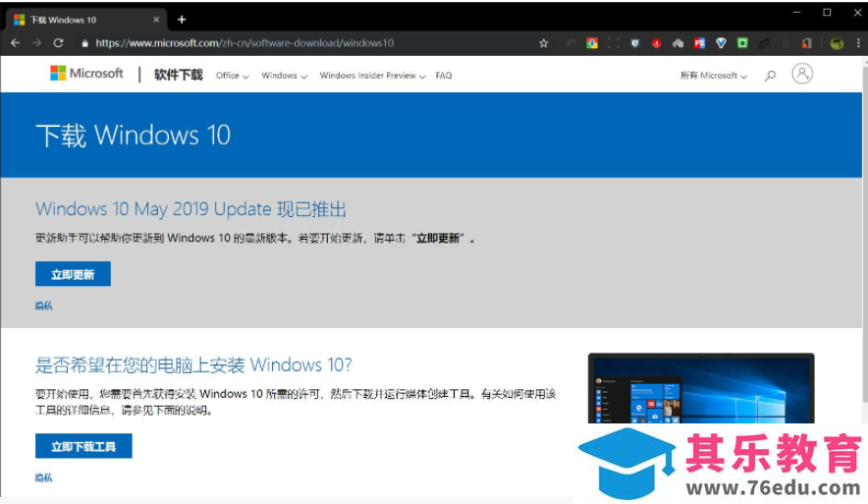
Task: Reload the current page
Action: 58,43
